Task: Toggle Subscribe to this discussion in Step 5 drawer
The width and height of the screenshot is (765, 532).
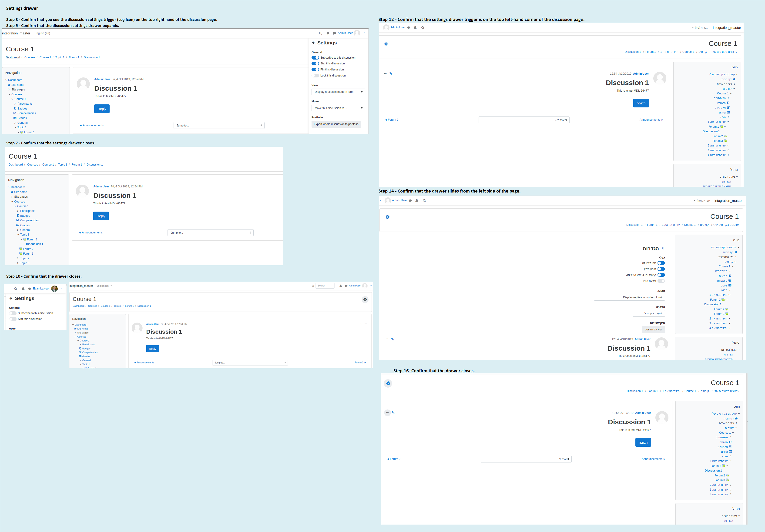Action: [315, 58]
